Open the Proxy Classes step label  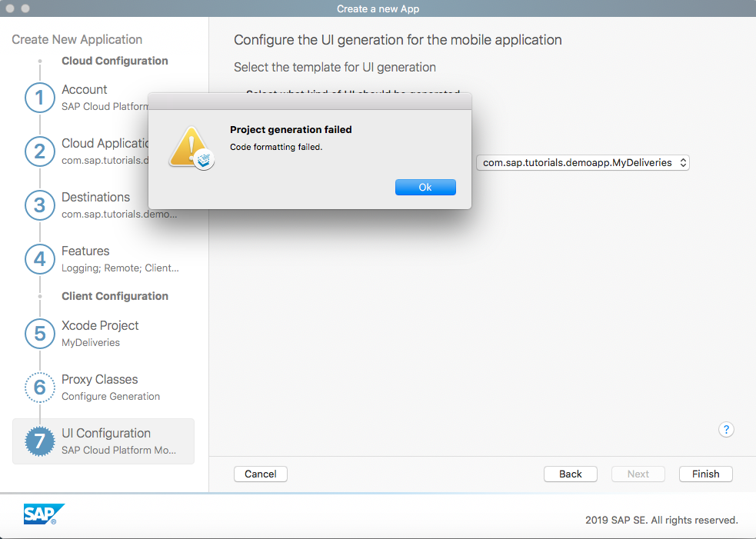[100, 379]
